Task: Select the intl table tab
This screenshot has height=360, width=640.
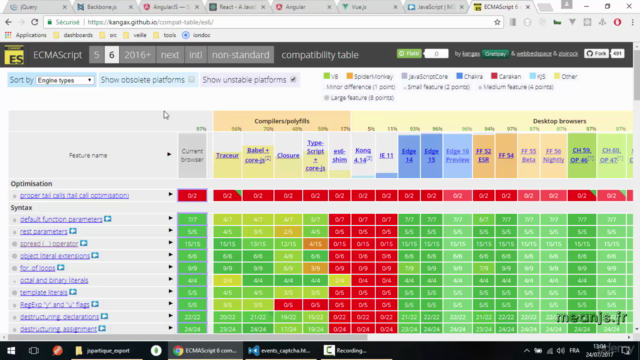Action: tap(196, 55)
